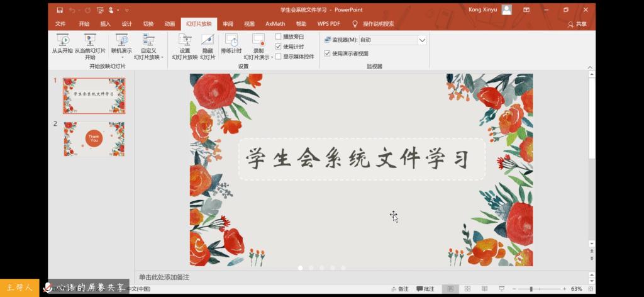This screenshot has height=297, width=644.
Task: Open the Monitor (监视器) dropdown list
Action: pos(422,40)
